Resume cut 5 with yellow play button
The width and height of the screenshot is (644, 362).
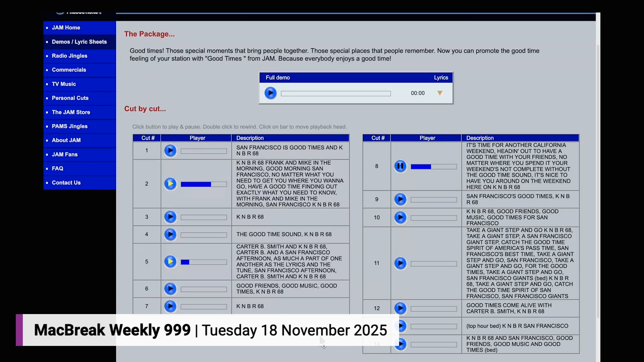coord(170,261)
